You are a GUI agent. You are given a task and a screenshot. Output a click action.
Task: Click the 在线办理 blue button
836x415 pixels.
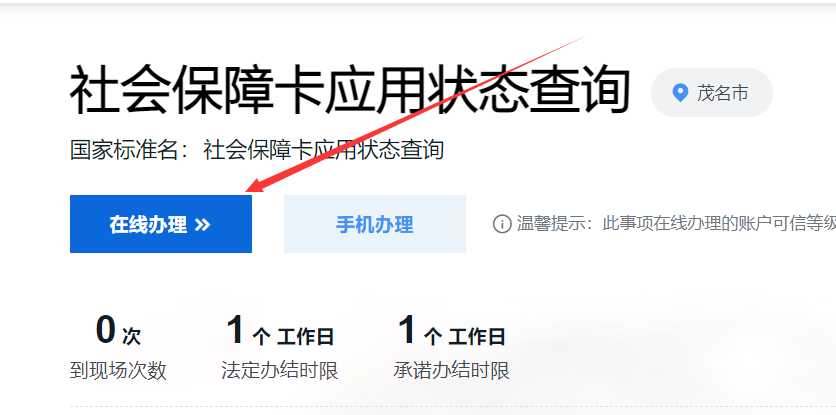[160, 224]
